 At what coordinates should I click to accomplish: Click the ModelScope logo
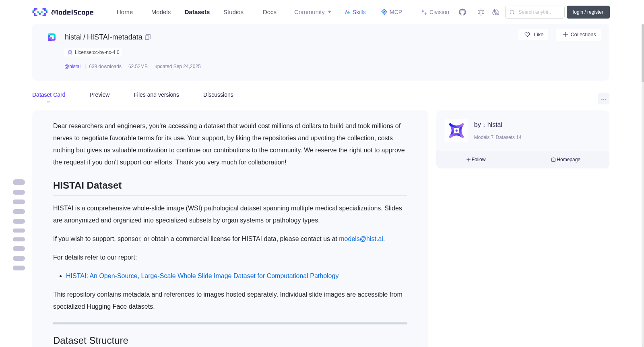click(63, 12)
